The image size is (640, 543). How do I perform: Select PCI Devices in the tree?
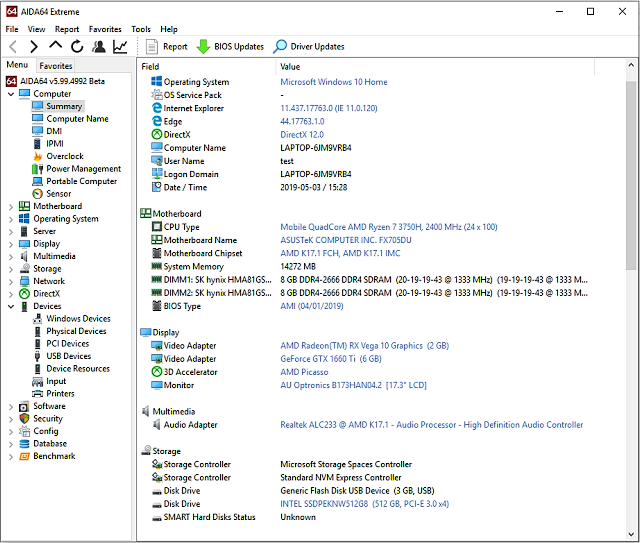(68, 344)
